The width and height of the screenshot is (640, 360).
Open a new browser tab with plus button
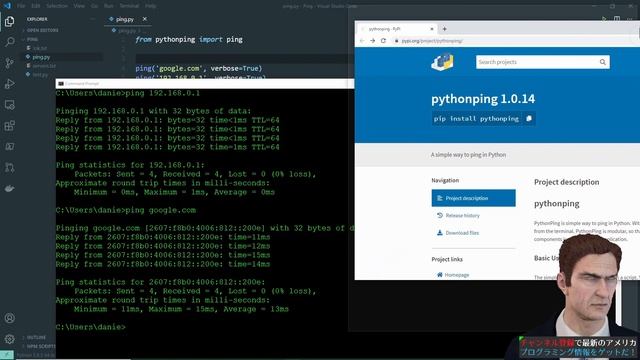point(444,29)
